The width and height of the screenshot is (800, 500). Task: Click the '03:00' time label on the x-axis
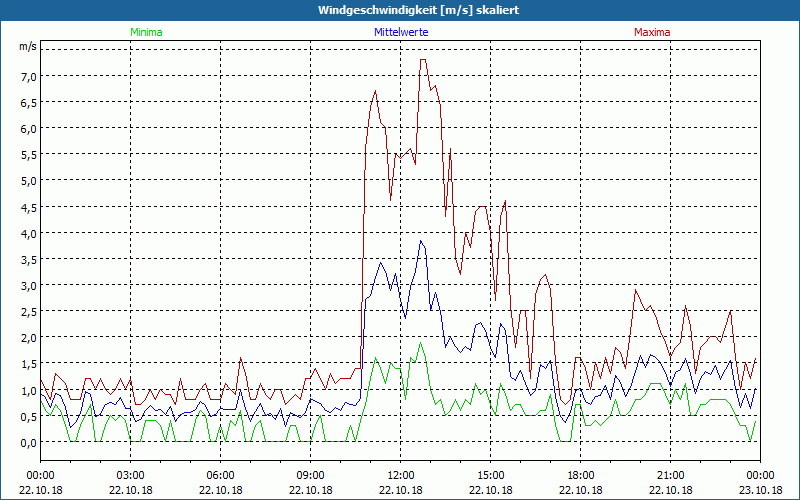131,476
